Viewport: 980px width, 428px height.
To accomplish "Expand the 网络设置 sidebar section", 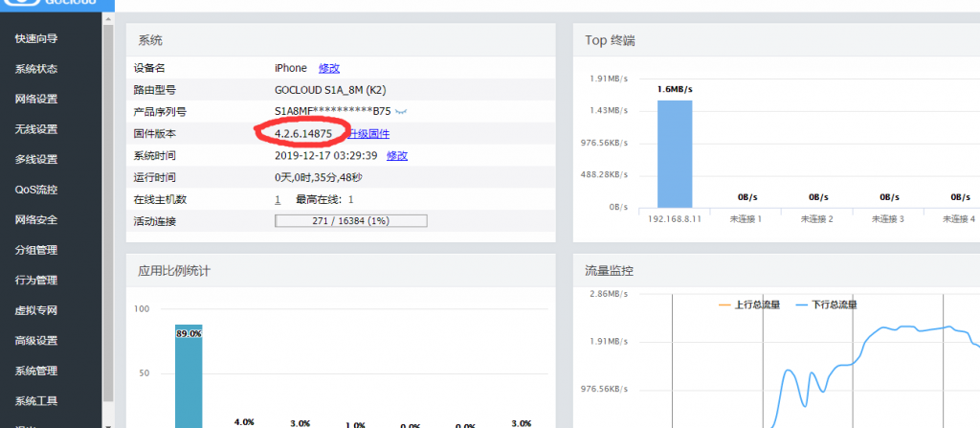I will tap(36, 100).
